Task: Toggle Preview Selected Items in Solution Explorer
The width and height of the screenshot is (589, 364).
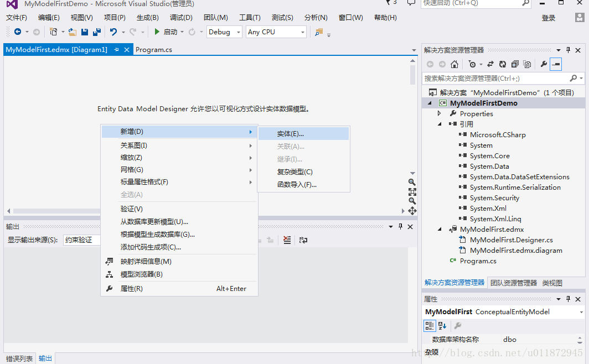Action: [556, 64]
